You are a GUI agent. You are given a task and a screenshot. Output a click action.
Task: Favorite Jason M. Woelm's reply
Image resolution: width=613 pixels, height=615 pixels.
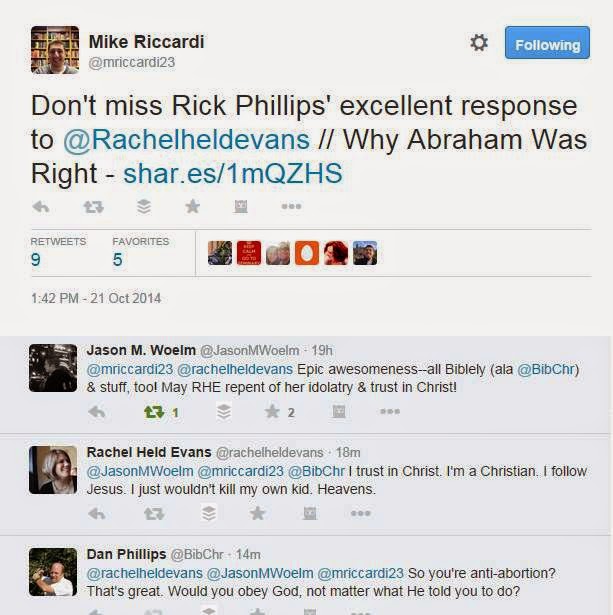[272, 412]
